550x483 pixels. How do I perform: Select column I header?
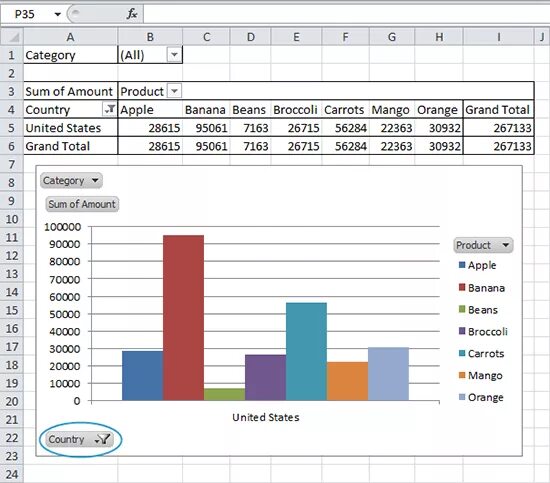[498, 37]
